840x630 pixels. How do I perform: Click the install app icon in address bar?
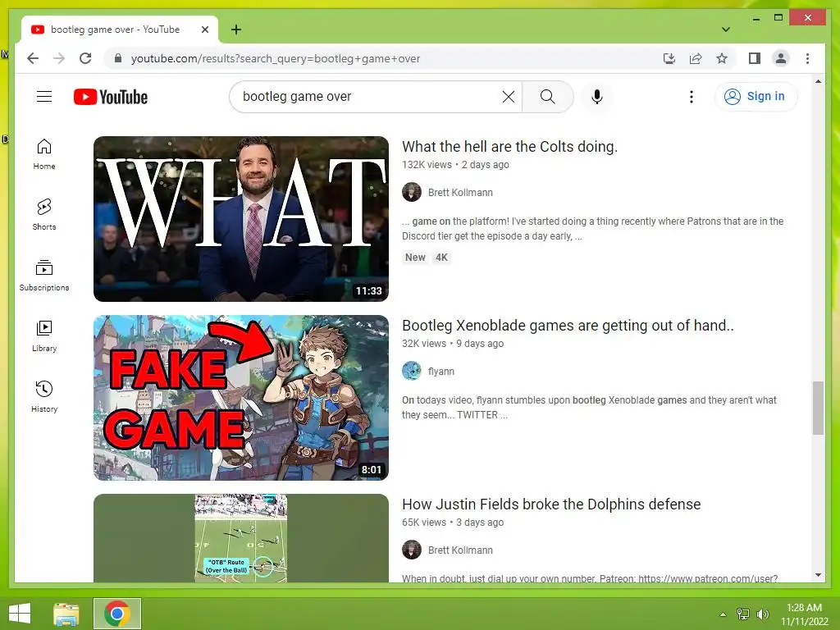pyautogui.click(x=669, y=58)
